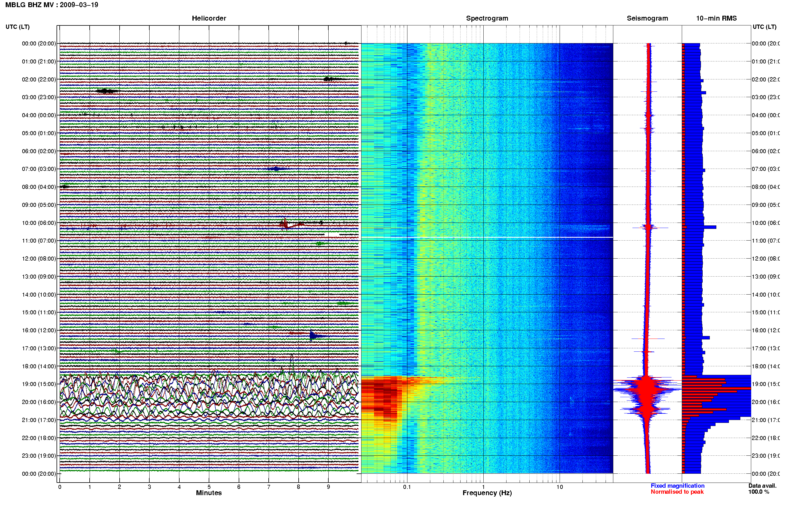Click the 'Fixed magnification' legend text
812x508 pixels.
click(678, 486)
